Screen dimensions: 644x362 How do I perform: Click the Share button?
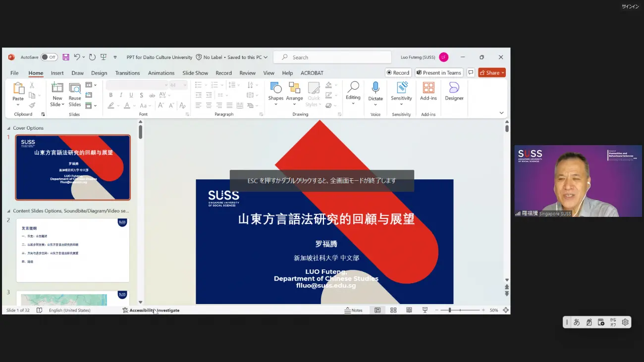pos(490,73)
